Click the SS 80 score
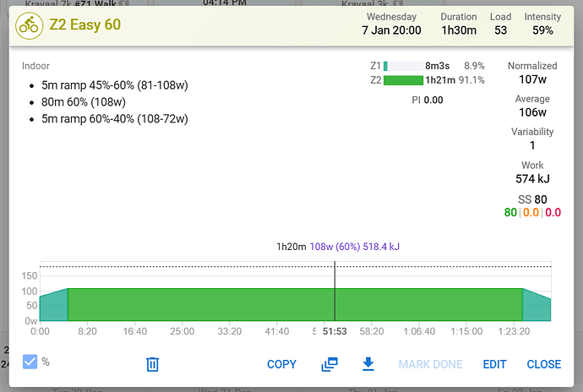 (x=532, y=199)
